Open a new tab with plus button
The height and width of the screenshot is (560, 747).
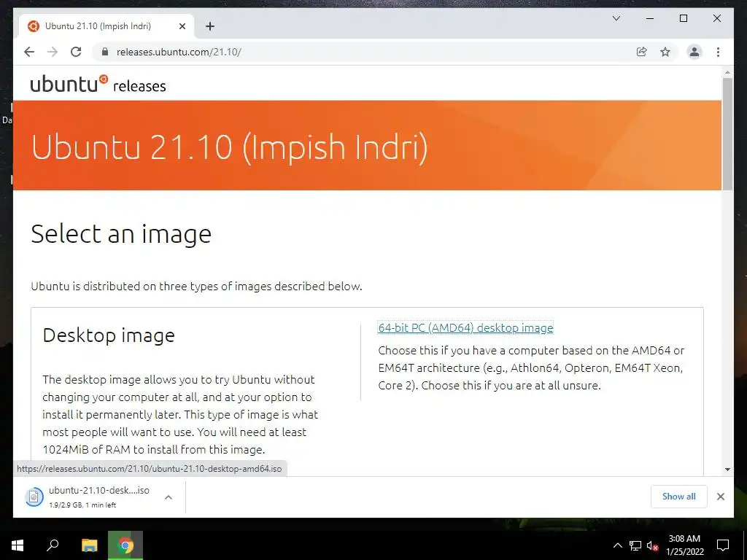pyautogui.click(x=210, y=26)
